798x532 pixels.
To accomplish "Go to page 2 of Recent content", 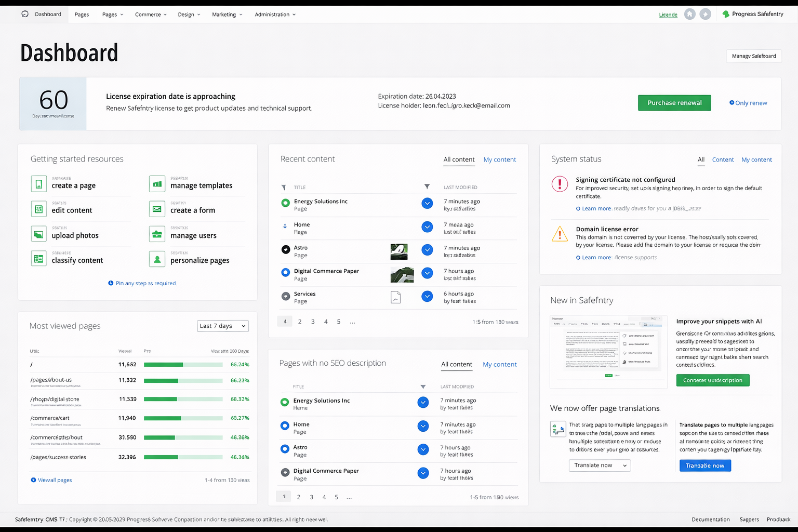I will [300, 321].
